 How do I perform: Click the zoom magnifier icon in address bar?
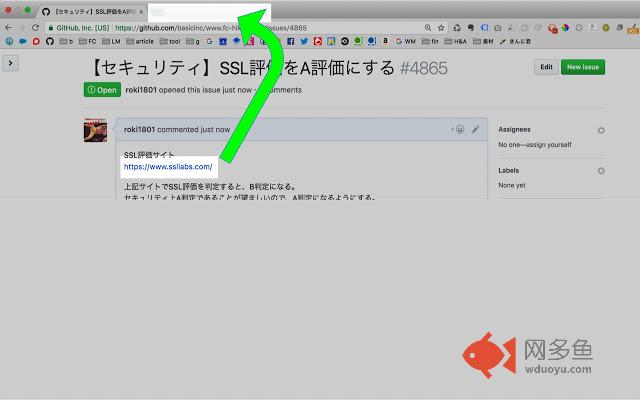[428, 28]
